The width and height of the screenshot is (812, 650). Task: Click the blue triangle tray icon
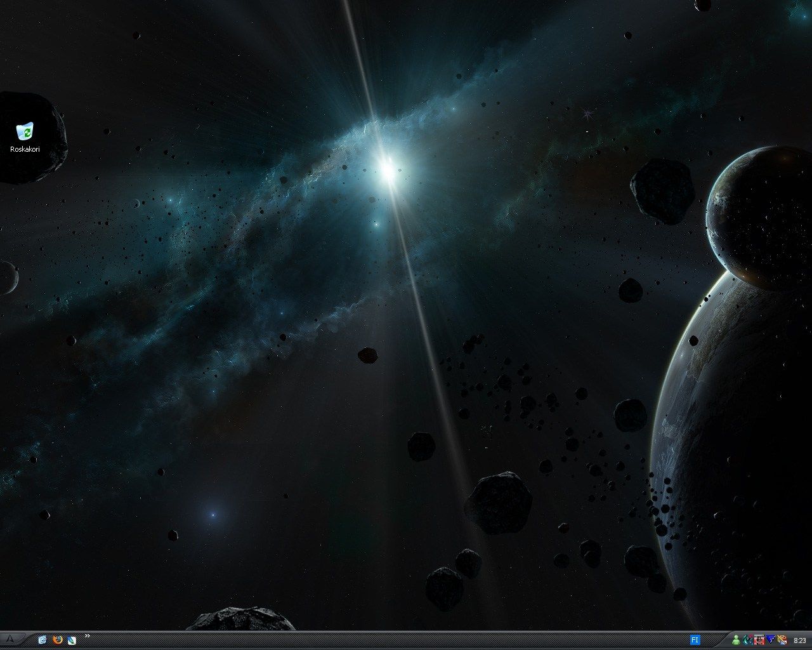(770, 640)
